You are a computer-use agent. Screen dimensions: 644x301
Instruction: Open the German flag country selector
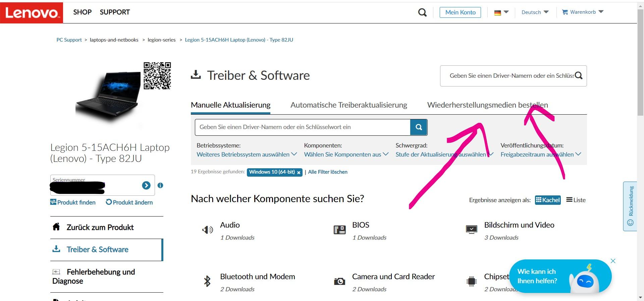click(501, 12)
